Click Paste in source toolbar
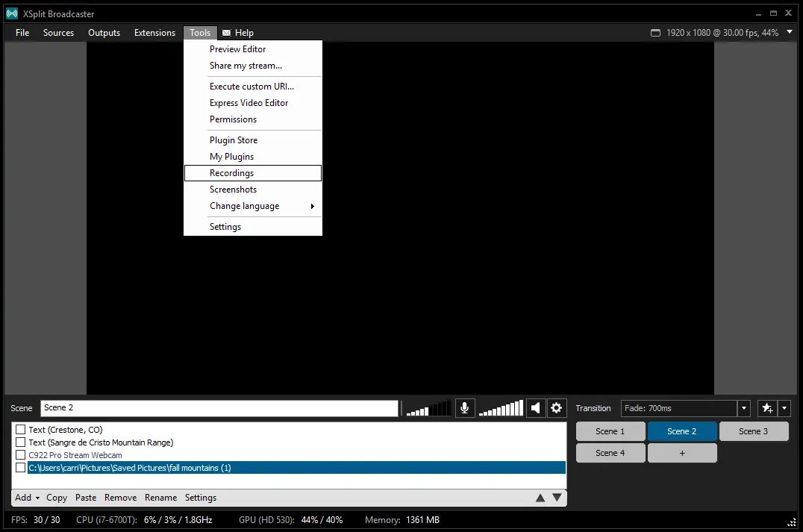The width and height of the screenshot is (803, 532). coord(86,498)
